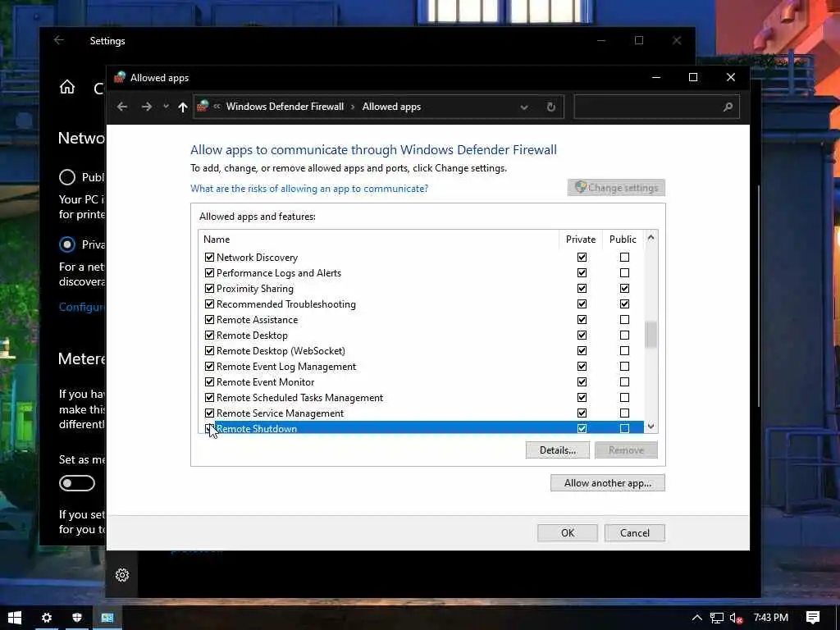
Task: Toggle Proximity Sharing Public checkbox
Action: pos(624,288)
